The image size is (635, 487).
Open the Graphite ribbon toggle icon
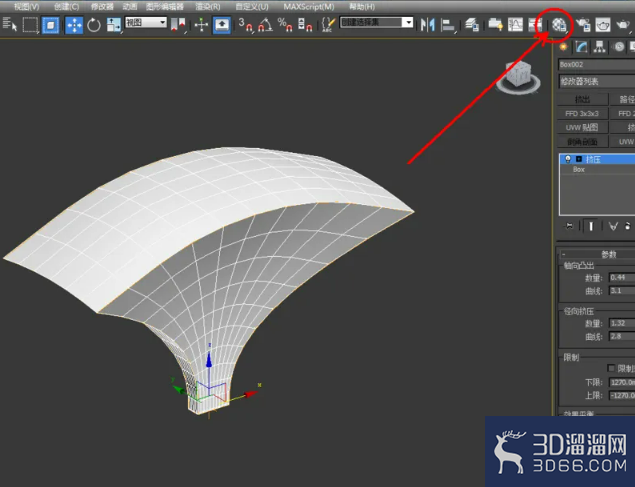click(x=495, y=25)
